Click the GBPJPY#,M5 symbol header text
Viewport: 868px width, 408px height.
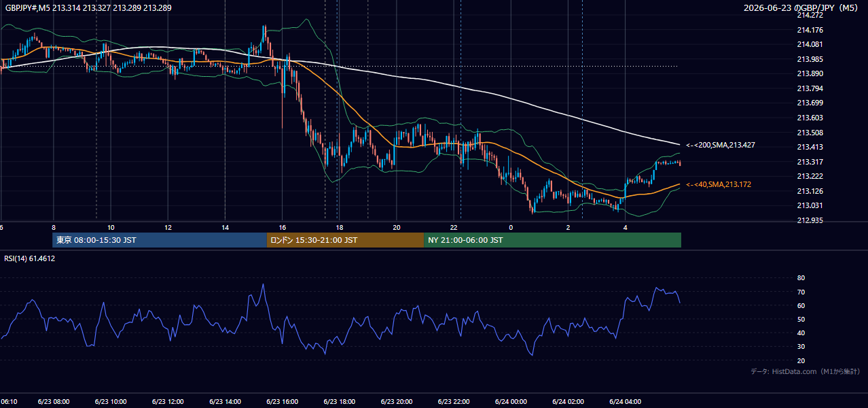[88, 8]
